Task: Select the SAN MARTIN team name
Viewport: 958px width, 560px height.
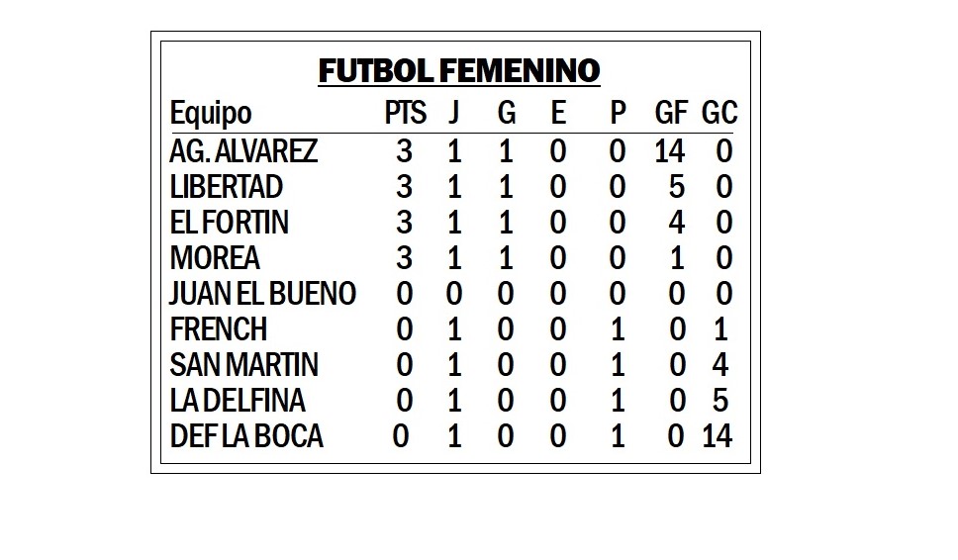Action: coord(243,364)
